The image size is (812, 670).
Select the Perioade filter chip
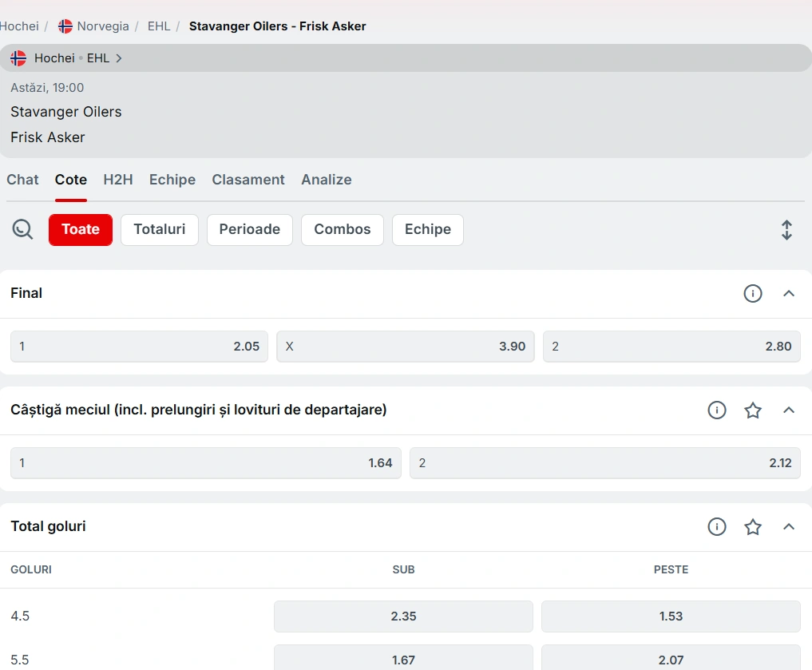[x=249, y=230]
